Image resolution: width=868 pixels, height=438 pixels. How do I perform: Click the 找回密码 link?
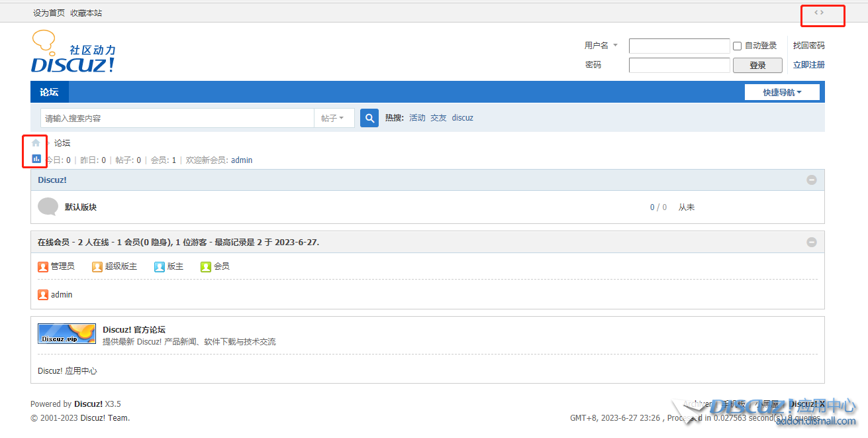click(x=808, y=46)
